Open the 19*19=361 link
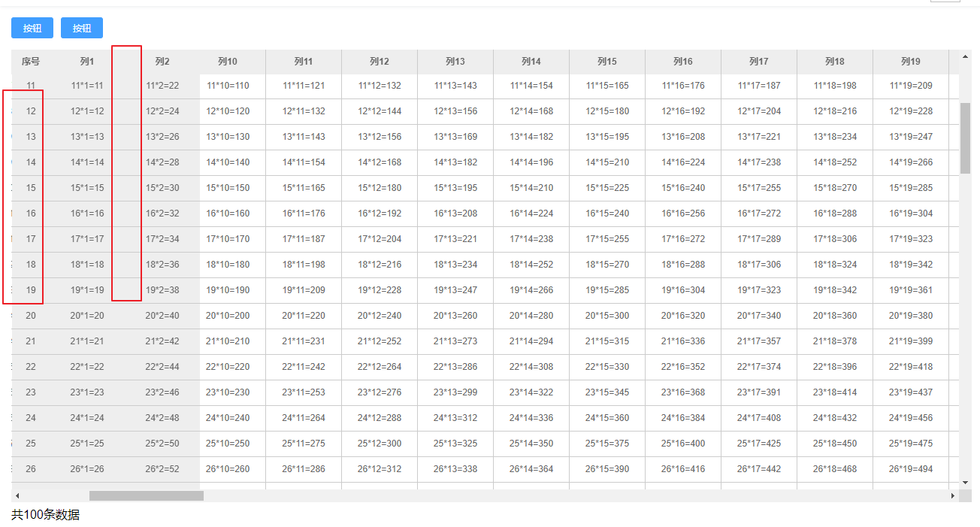The width and height of the screenshot is (980, 527). point(911,289)
